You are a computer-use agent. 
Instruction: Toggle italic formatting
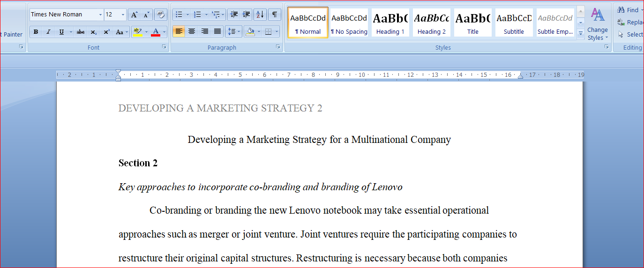(48, 32)
